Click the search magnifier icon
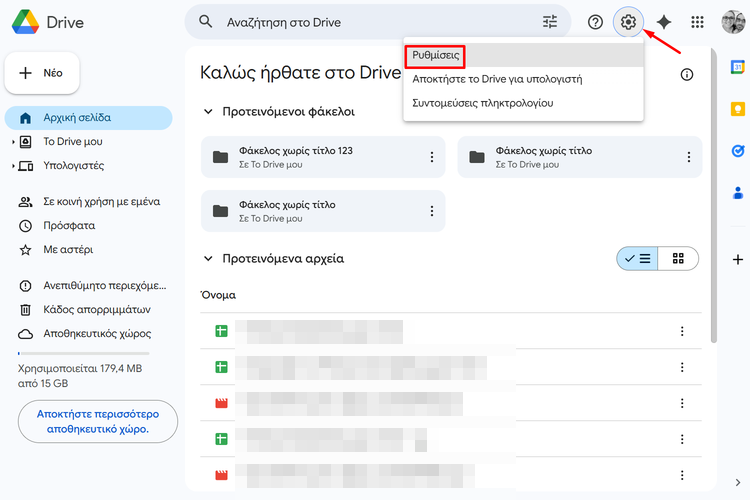The height and width of the screenshot is (500, 750). pyautogui.click(x=206, y=22)
